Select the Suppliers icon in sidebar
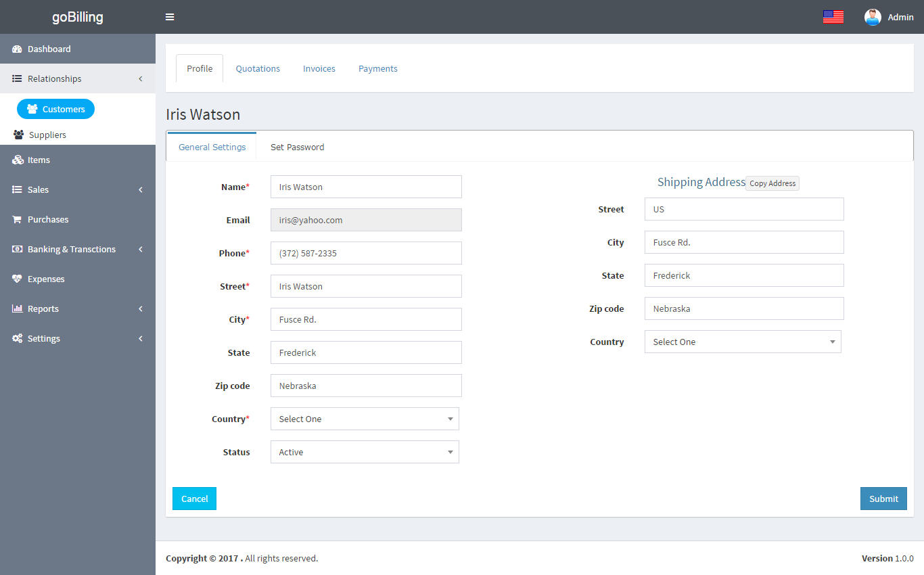Viewport: 924px width, 575px height. 18,135
